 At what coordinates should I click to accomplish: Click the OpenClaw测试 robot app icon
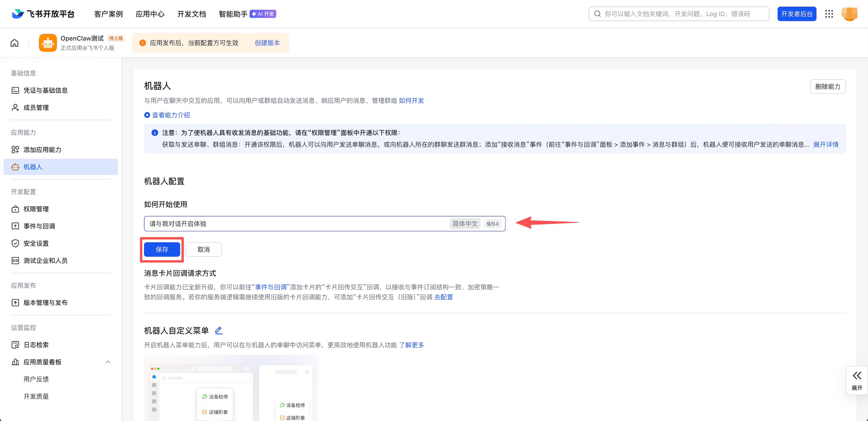tap(48, 43)
